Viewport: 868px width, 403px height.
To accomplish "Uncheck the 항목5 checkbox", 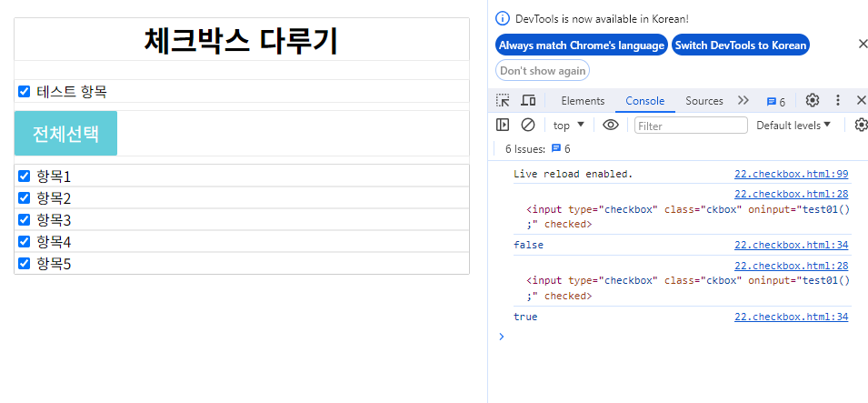I will [x=24, y=263].
